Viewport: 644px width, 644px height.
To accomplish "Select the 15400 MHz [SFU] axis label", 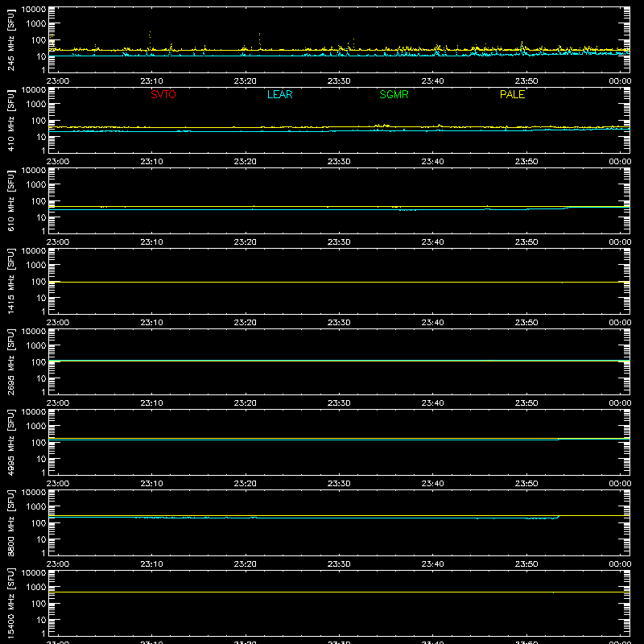I will point(10,603).
